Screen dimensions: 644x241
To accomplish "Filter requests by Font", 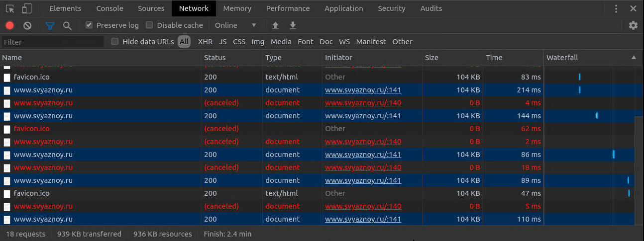I will point(306,42).
